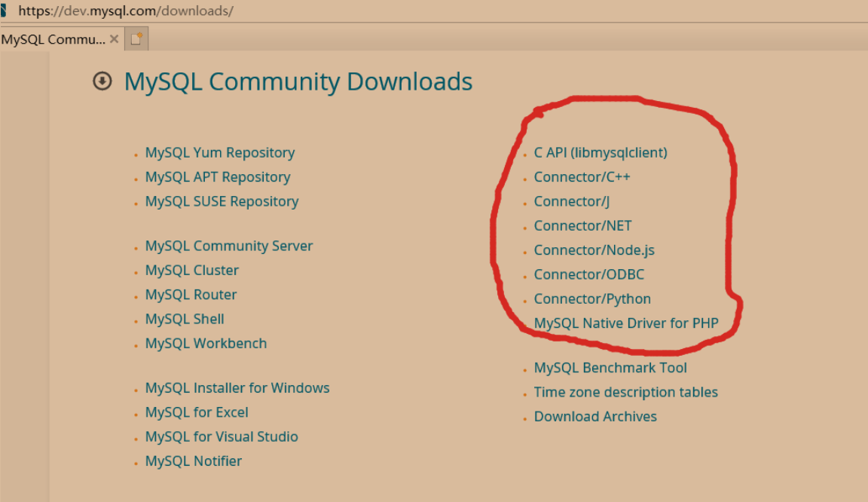The width and height of the screenshot is (868, 502).
Task: Open Connector/Python download link
Action: pyautogui.click(x=592, y=298)
